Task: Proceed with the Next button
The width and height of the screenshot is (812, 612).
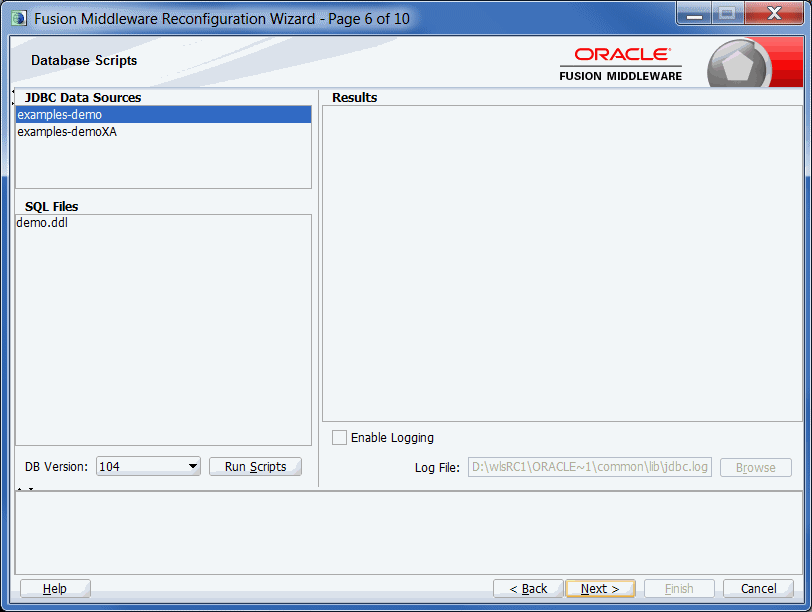Action: (x=600, y=589)
